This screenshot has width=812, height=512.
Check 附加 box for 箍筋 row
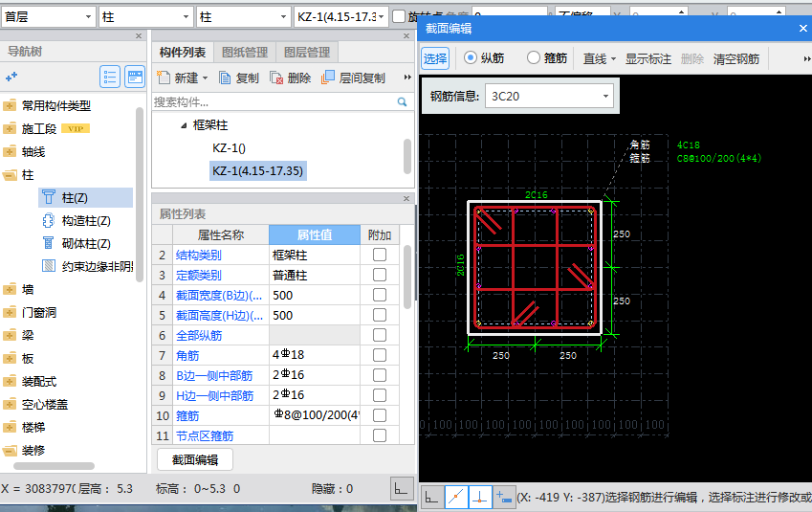pyautogui.click(x=380, y=415)
